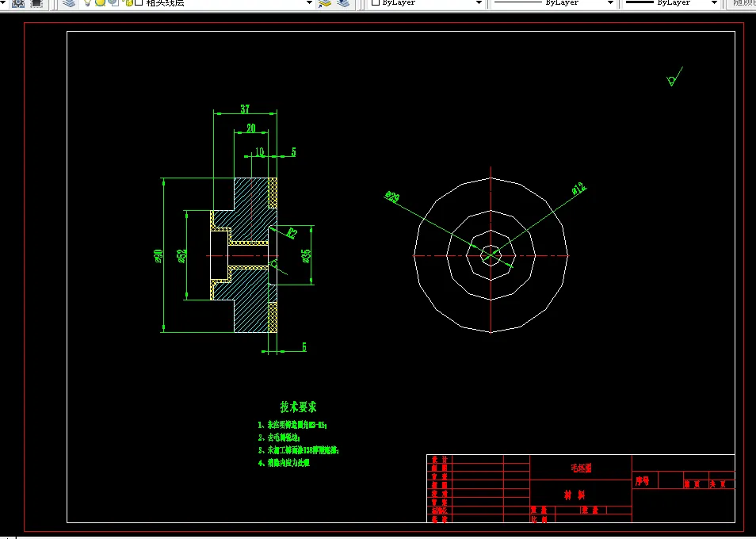Select technical requirement line 2 去毛刺锐边

click(279, 438)
